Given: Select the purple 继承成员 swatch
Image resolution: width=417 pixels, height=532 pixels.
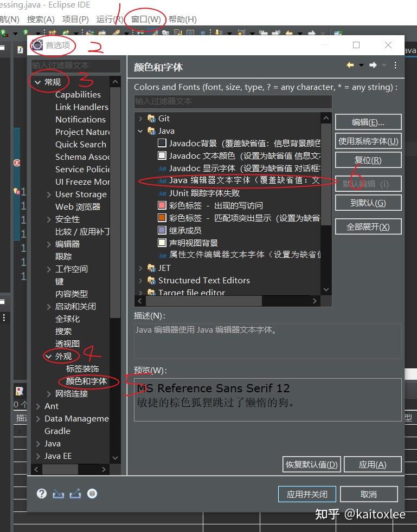Looking at the screenshot, I should pos(162,230).
